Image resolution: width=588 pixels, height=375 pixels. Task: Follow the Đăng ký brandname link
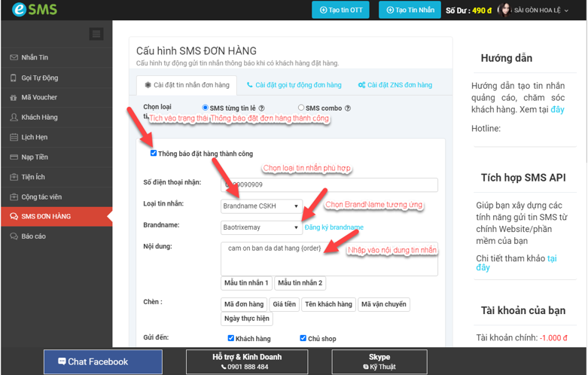(334, 227)
